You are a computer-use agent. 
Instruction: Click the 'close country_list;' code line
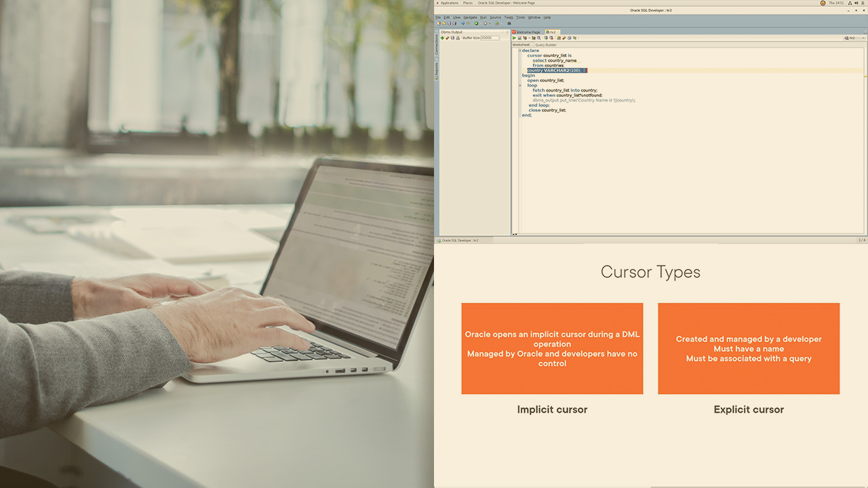[x=547, y=110]
